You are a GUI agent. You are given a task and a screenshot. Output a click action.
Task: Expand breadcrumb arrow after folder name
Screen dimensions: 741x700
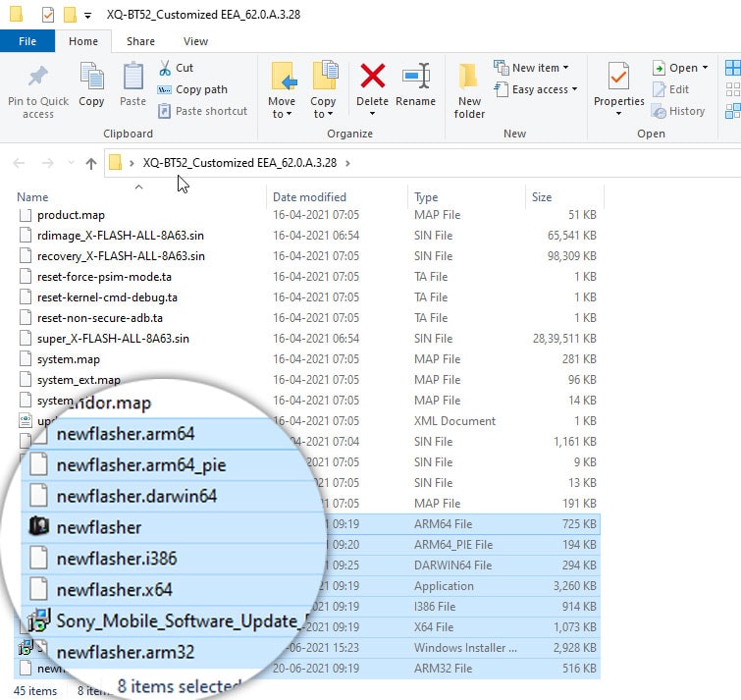347,163
